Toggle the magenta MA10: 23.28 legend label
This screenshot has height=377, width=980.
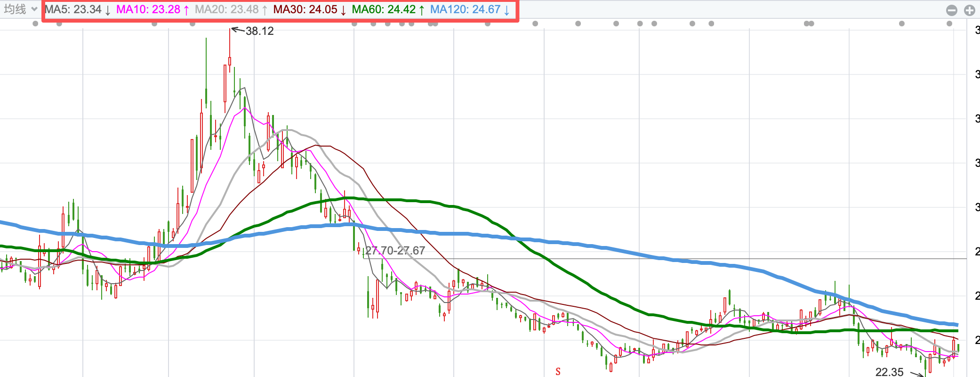coord(148,10)
